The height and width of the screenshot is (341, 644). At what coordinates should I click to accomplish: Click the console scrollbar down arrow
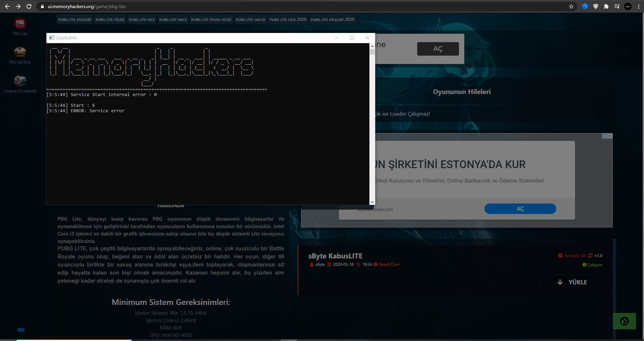tap(372, 202)
